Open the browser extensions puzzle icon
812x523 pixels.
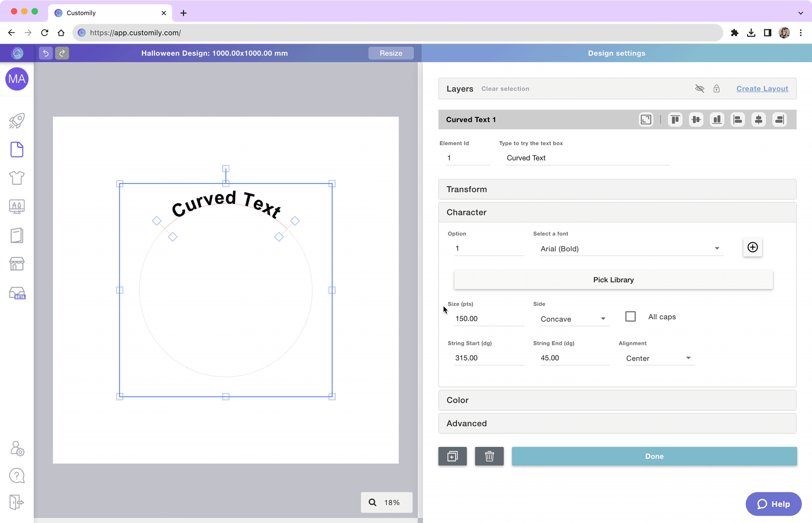pos(735,33)
